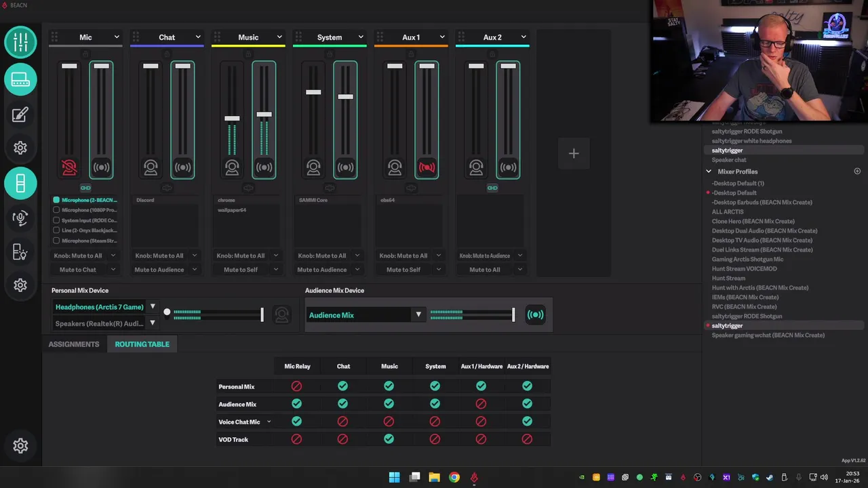This screenshot has height=488, width=868.
Task: Select the ROUTING TABLE tab
Action: click(x=142, y=344)
